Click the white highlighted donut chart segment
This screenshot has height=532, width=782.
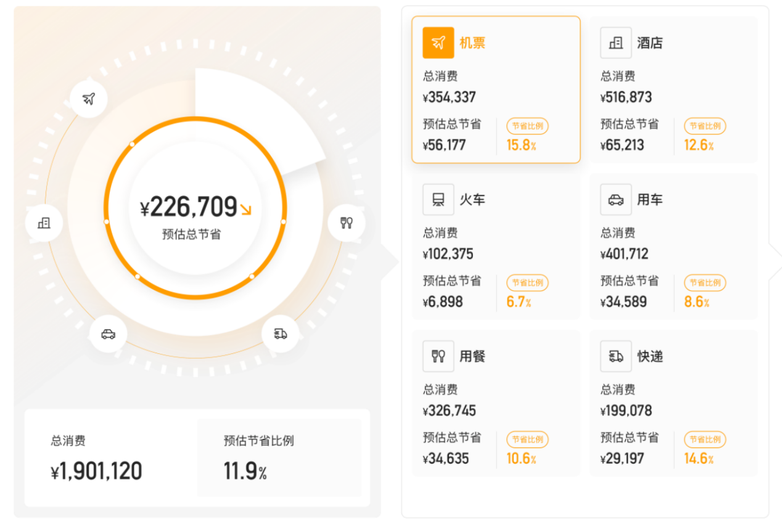point(259,117)
